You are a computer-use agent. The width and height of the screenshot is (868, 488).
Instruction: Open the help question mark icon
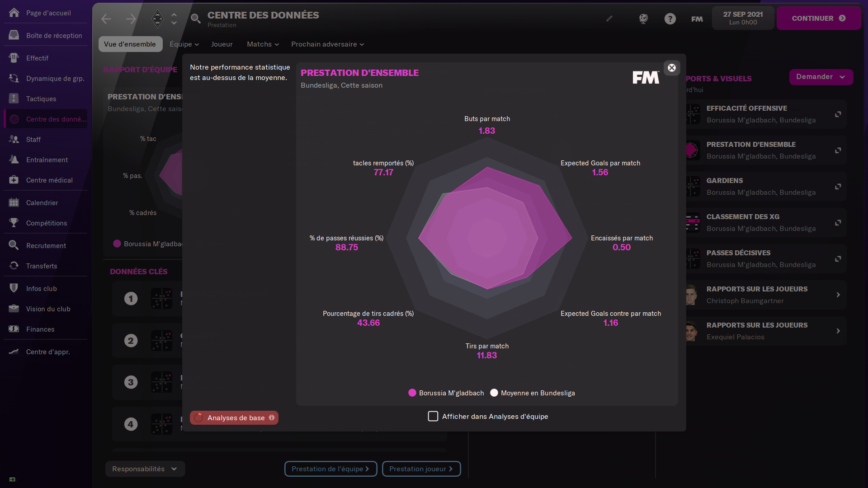pos(670,19)
